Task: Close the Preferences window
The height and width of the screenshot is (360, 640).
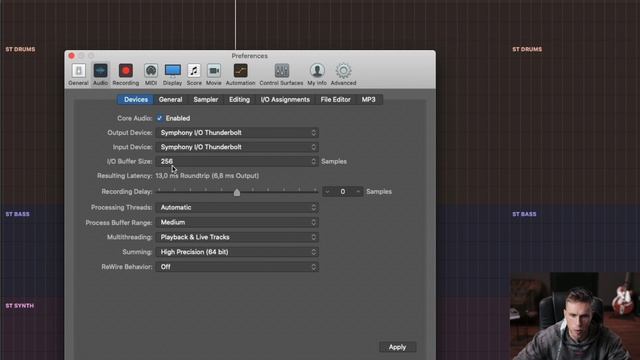Action: [72, 56]
